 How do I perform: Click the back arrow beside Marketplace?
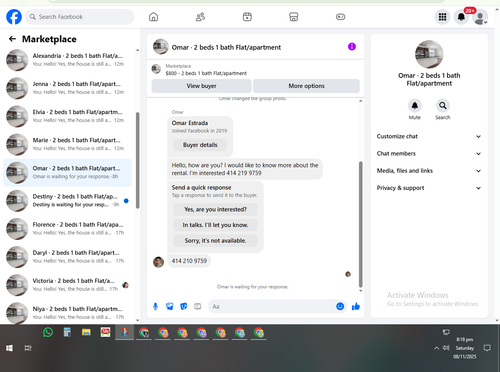(x=12, y=39)
